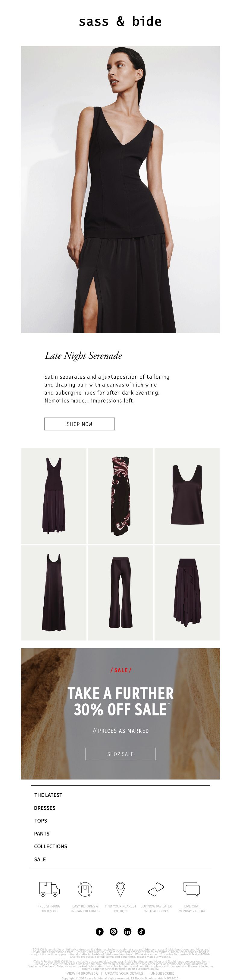The image size is (241, 980).
Task: Click the free shipping truck icon
Action: tap(49, 889)
